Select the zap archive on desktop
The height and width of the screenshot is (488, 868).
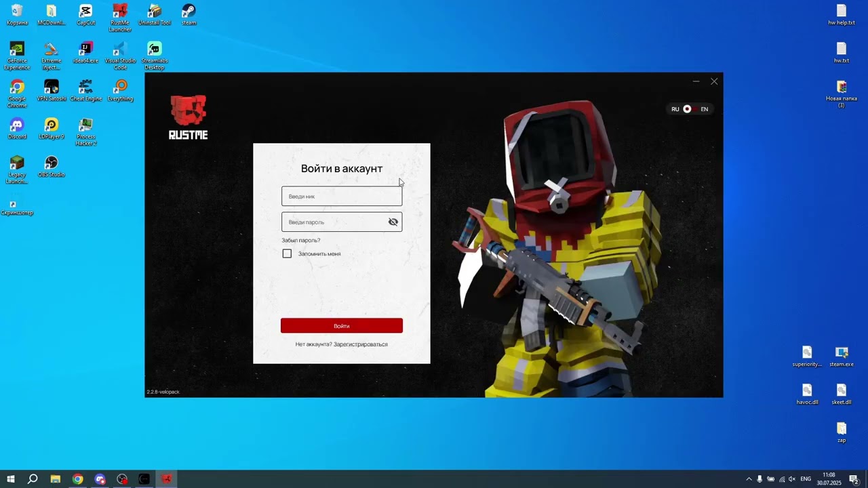coord(842,432)
